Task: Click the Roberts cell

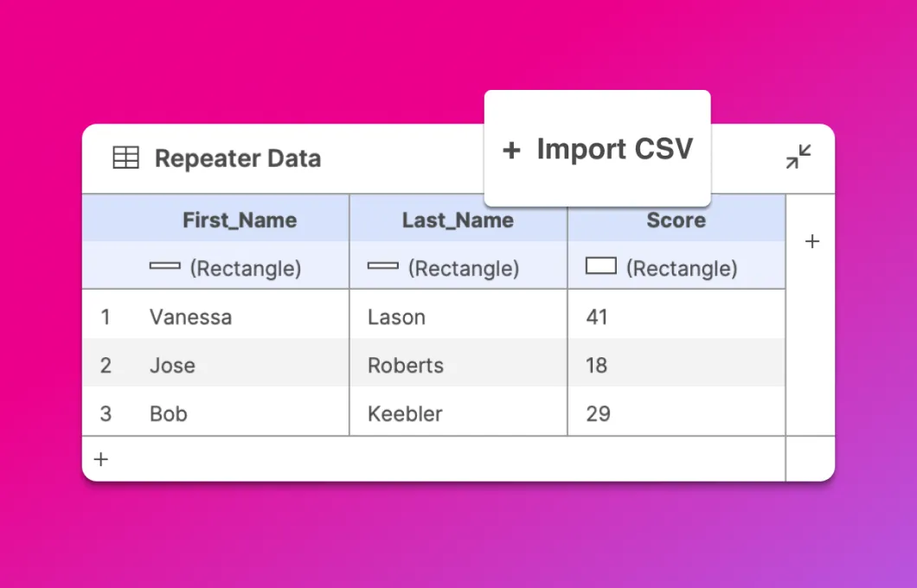Action: pos(406,366)
